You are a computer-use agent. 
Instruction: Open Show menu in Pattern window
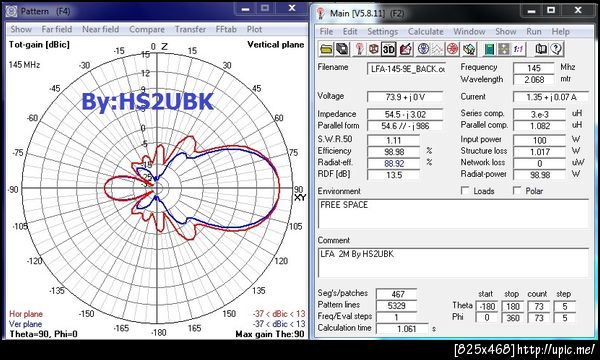(x=21, y=29)
